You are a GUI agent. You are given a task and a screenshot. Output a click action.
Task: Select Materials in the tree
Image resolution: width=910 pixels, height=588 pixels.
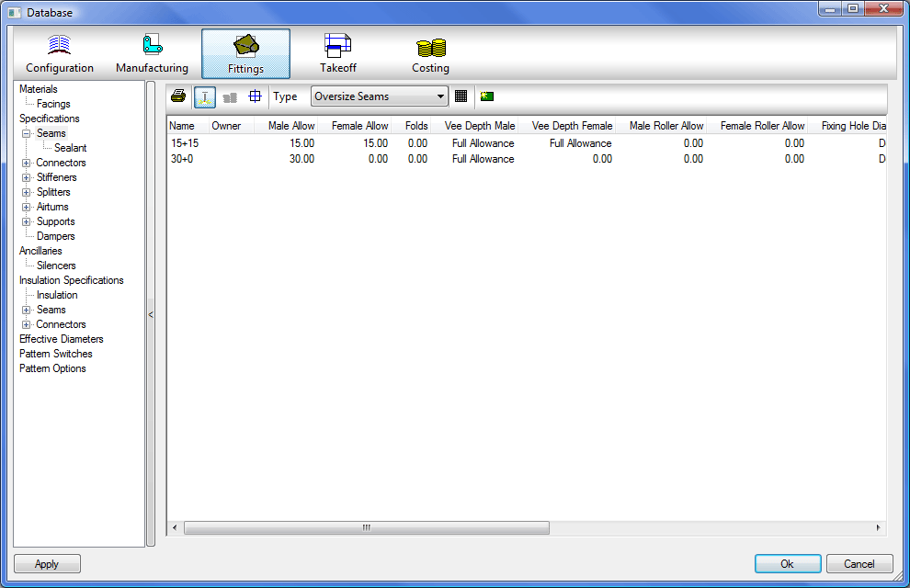click(39, 89)
